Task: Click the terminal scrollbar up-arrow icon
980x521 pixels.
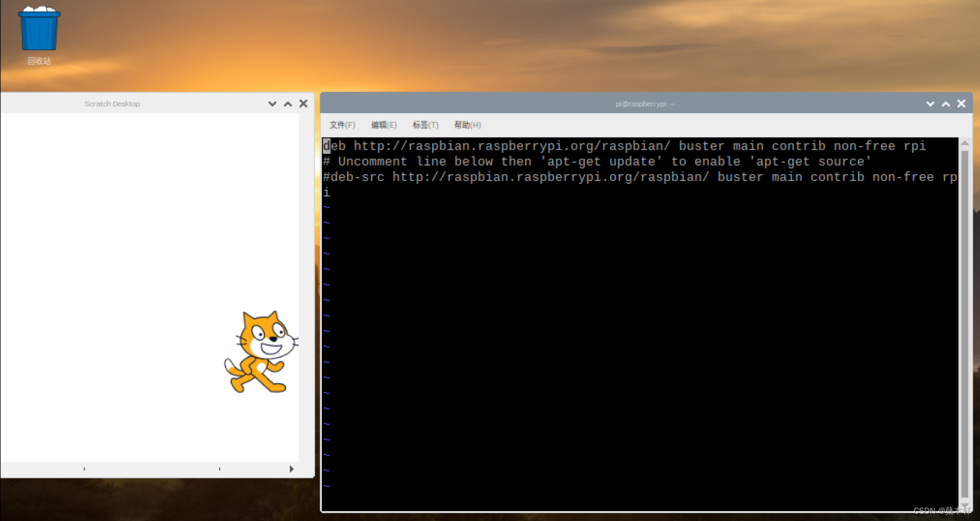Action: [965, 142]
